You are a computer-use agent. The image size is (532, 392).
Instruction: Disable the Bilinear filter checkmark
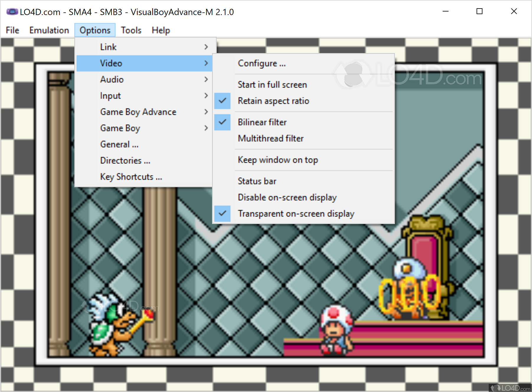pos(262,122)
